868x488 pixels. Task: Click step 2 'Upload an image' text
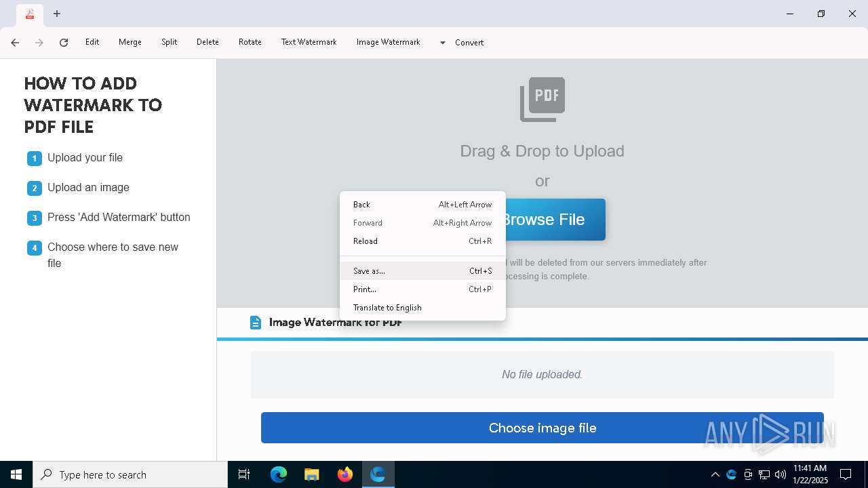88,188
